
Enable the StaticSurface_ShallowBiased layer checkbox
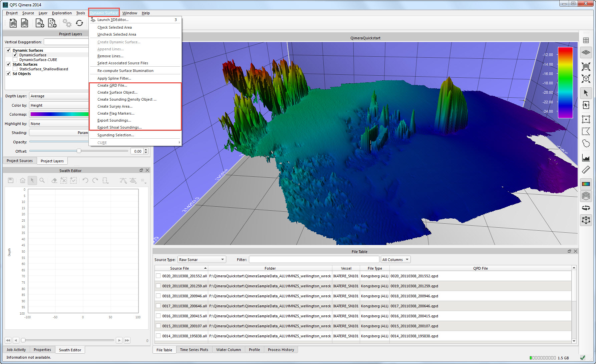(15, 69)
